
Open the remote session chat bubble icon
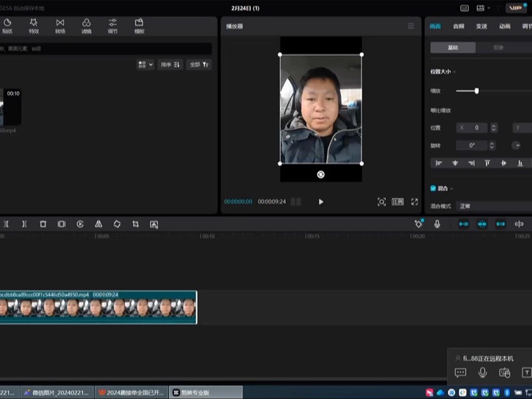(461, 373)
